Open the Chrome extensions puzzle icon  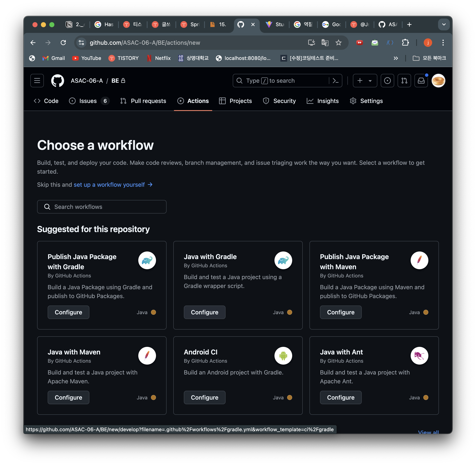(405, 43)
